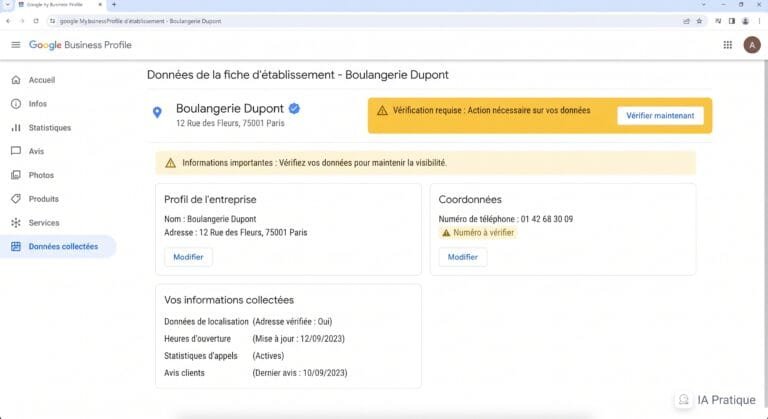Image resolution: width=768 pixels, height=419 pixels.
Task: Click the Statistiques bar chart icon
Action: click(16, 127)
